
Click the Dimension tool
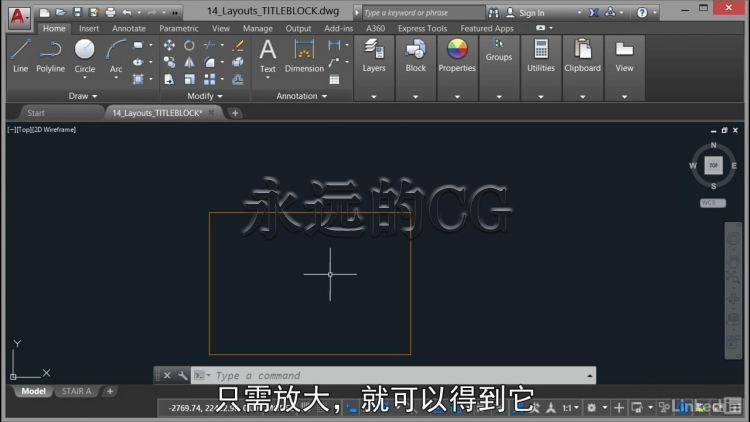click(304, 56)
